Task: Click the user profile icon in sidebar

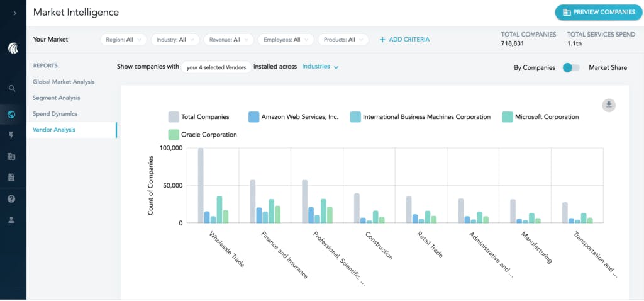Action: 12,220
